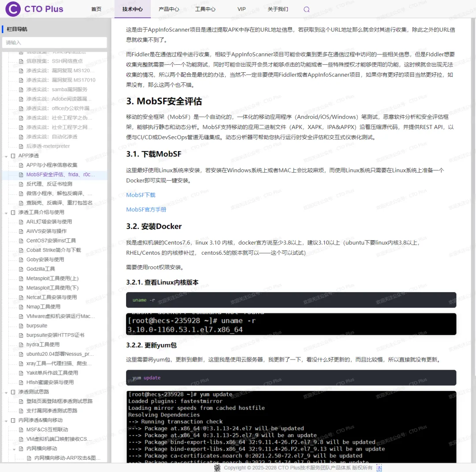Open Cobalt Strike简介与下载 article

(53, 250)
